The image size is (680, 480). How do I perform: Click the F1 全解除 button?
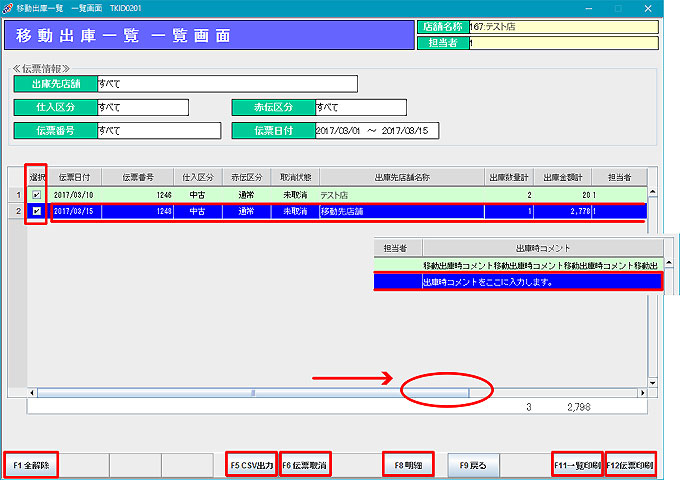(31, 465)
